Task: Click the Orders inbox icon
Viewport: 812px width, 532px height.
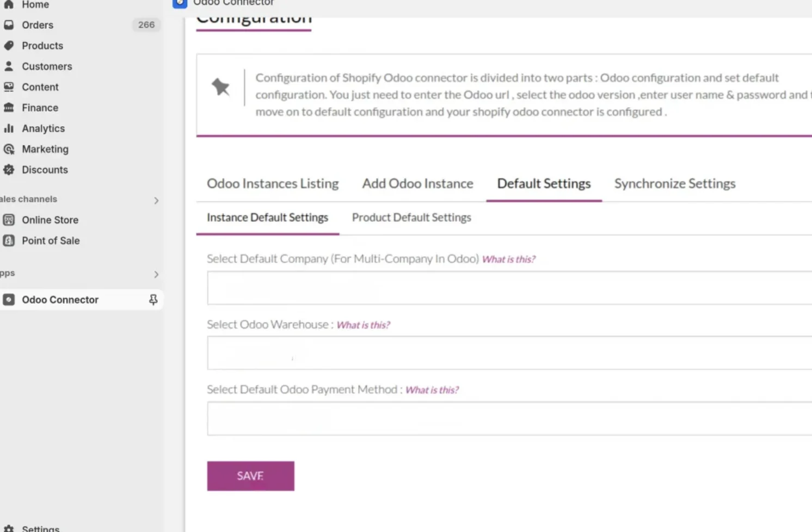Action: point(9,25)
